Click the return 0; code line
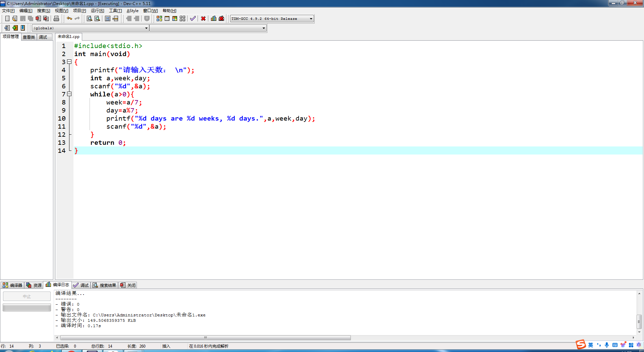 pos(108,143)
